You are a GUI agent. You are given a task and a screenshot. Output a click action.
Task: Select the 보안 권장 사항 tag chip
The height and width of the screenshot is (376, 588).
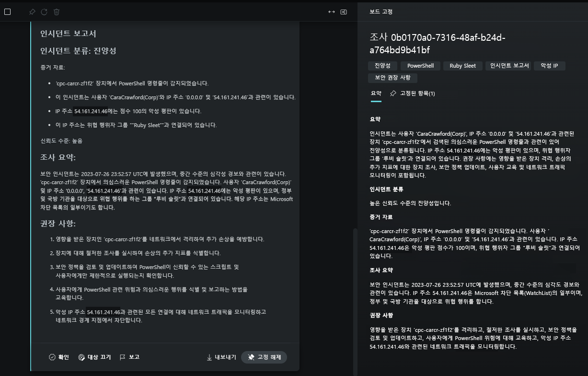pyautogui.click(x=392, y=78)
